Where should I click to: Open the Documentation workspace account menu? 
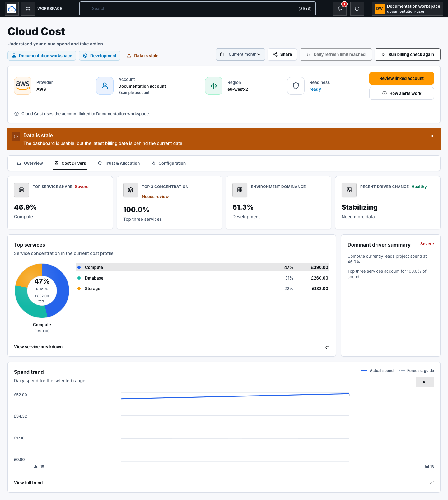tap(407, 9)
